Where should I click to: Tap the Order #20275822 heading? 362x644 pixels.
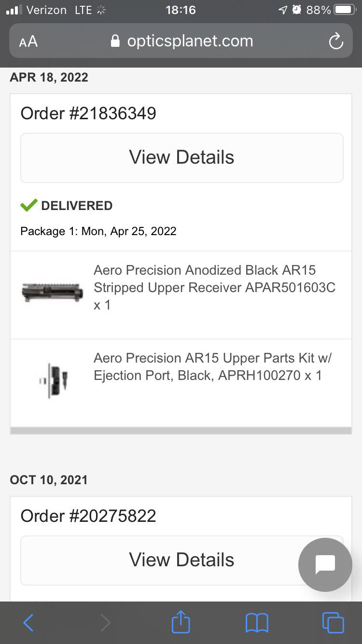(x=88, y=516)
